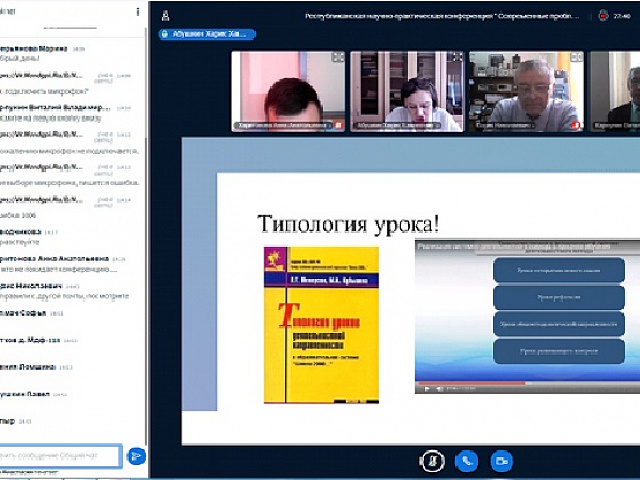Click the public chat message input field
Screen dimensions: 640x480
[x=60, y=456]
